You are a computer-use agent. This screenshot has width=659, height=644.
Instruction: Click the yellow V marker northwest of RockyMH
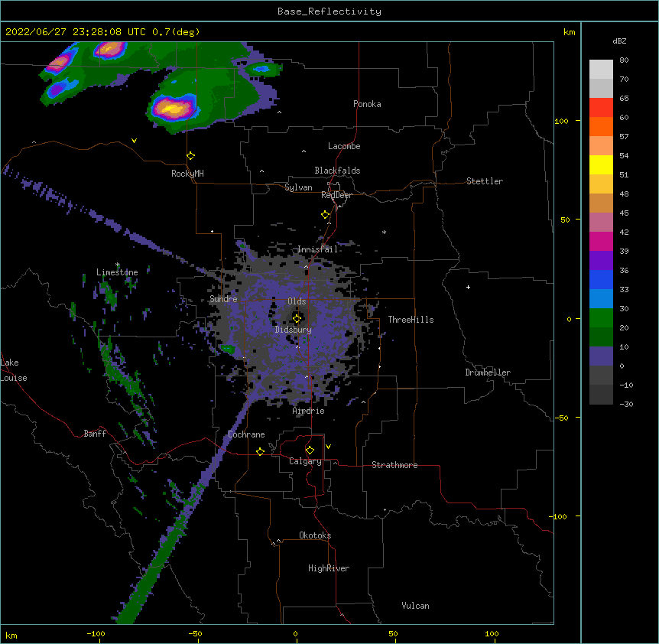(x=134, y=141)
